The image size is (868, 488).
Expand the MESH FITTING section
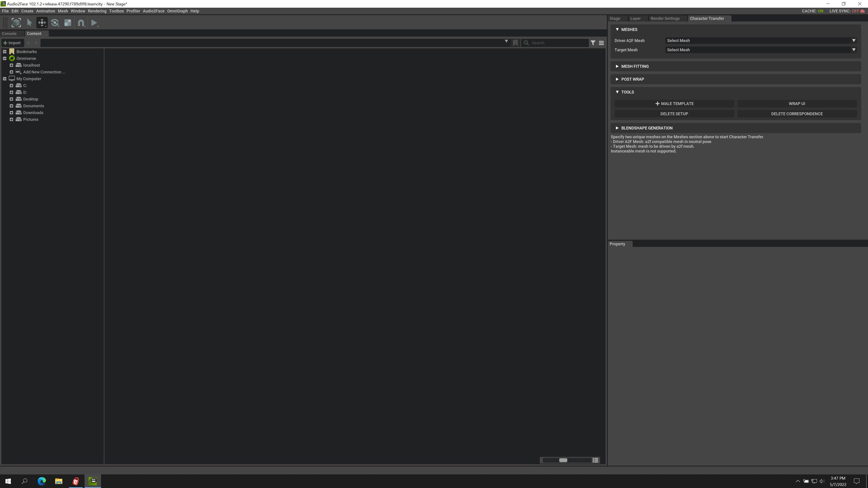coord(634,66)
